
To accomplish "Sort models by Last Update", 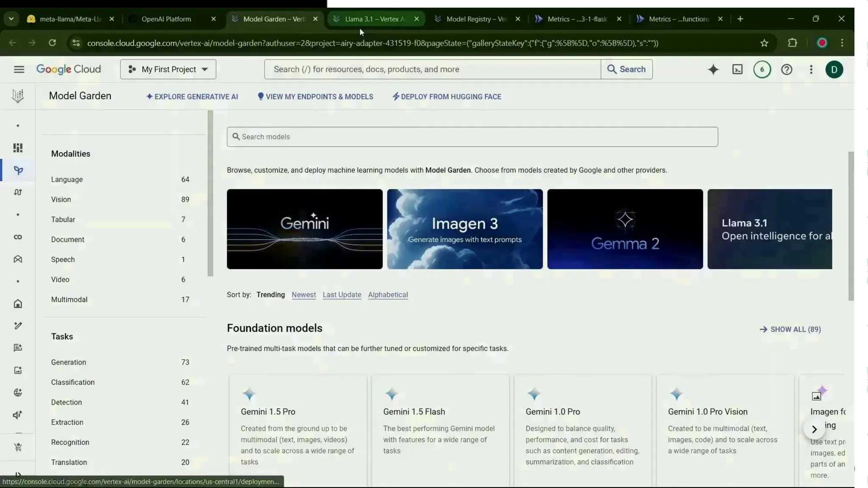I will click(x=342, y=295).
